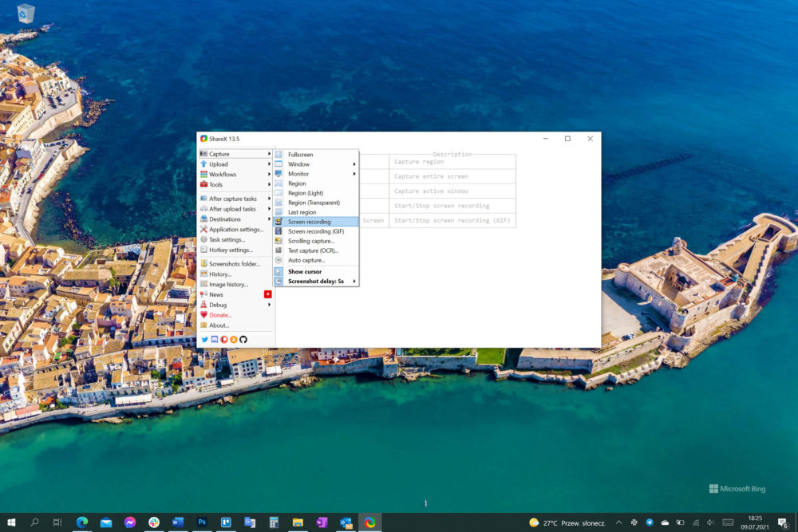Open ShareX icon in taskbar
Screen dimensions: 798x532
coord(370,522)
